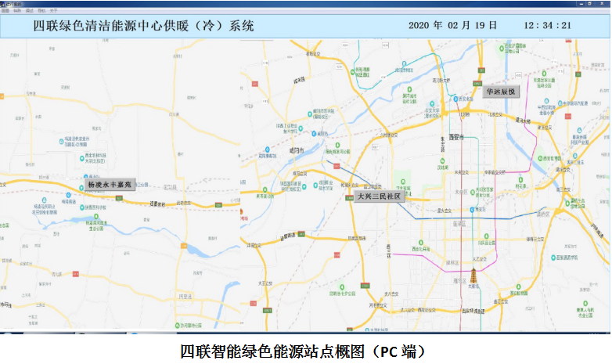Click the clock showing 12:34:21
The image size is (612, 364).
547,25
